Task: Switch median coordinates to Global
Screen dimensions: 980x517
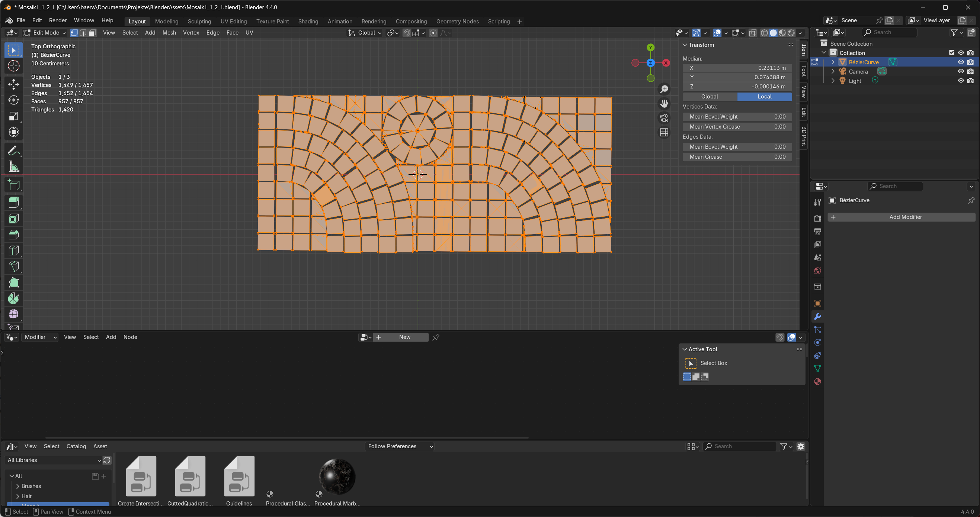Action: pyautogui.click(x=710, y=97)
